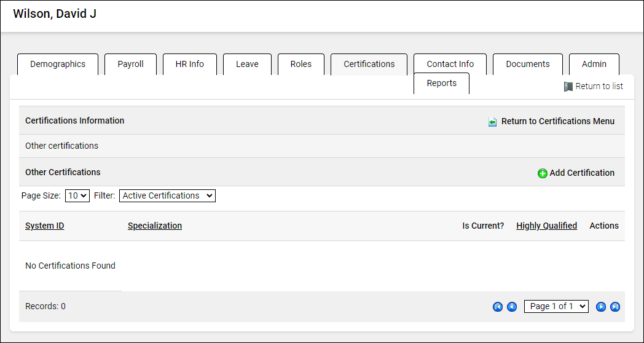Open the Payroll tab

click(130, 64)
